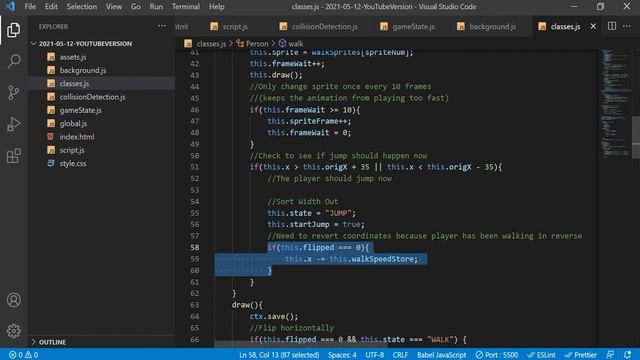Open the Run menu
640x360 pixels.
point(156,7)
